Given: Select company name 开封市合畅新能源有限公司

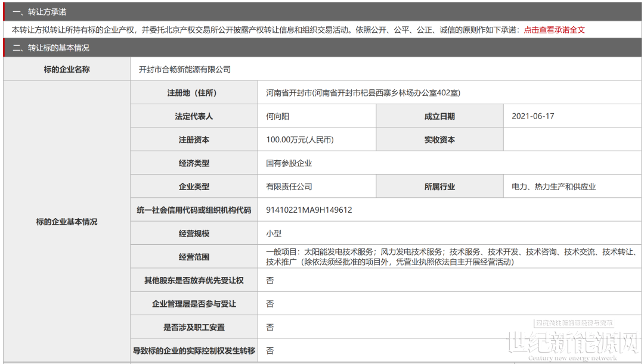Looking at the screenshot, I should click(184, 70).
